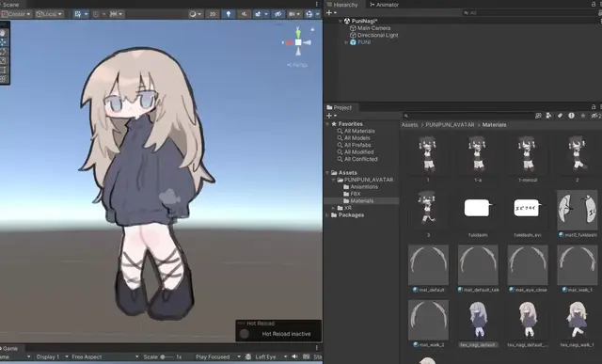Open the Local handle rotation dropdown

click(x=49, y=14)
